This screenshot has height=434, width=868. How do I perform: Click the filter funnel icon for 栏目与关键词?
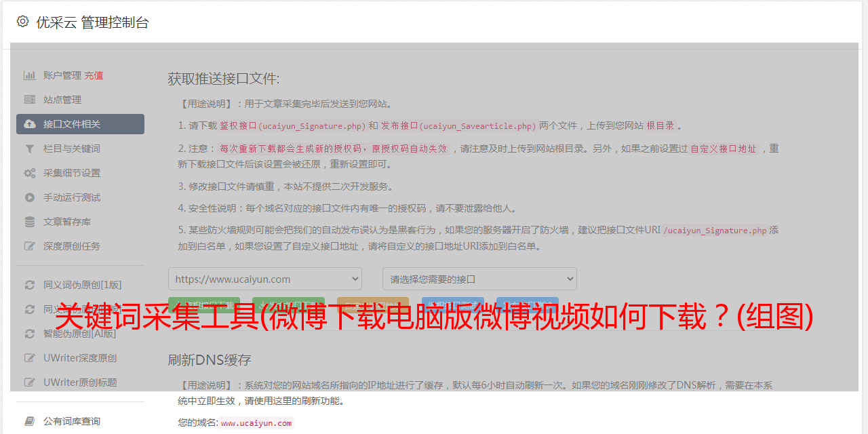(30, 149)
